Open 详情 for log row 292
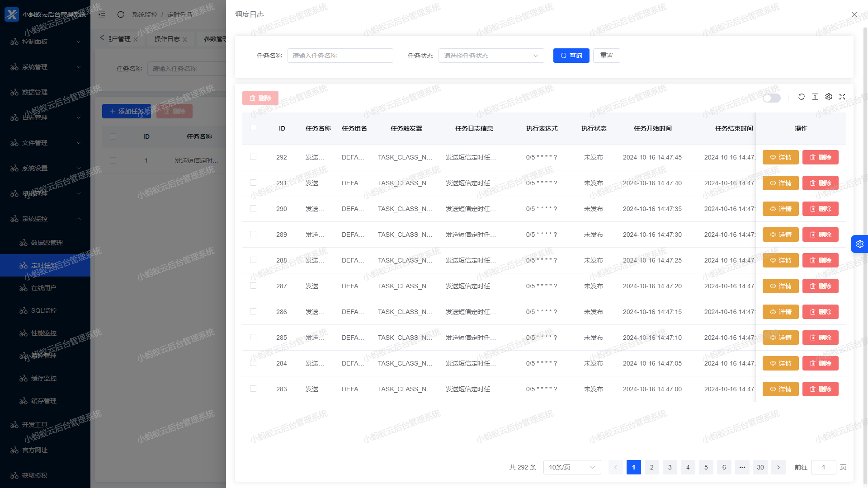Viewport: 868px width, 488px height. (781, 157)
